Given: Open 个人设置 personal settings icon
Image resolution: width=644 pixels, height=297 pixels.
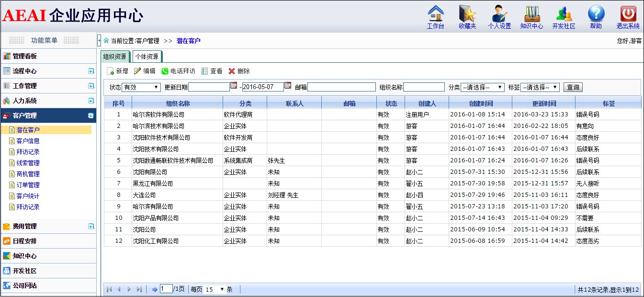Looking at the screenshot, I should point(499,14).
